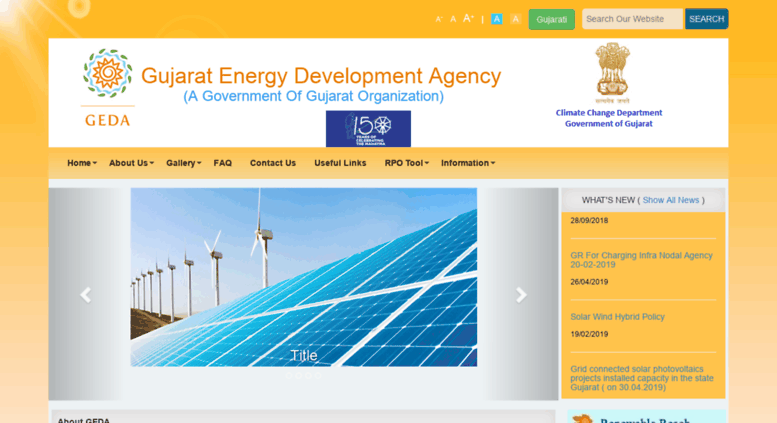
Task: Select first carousel indicator dot
Action: point(289,375)
